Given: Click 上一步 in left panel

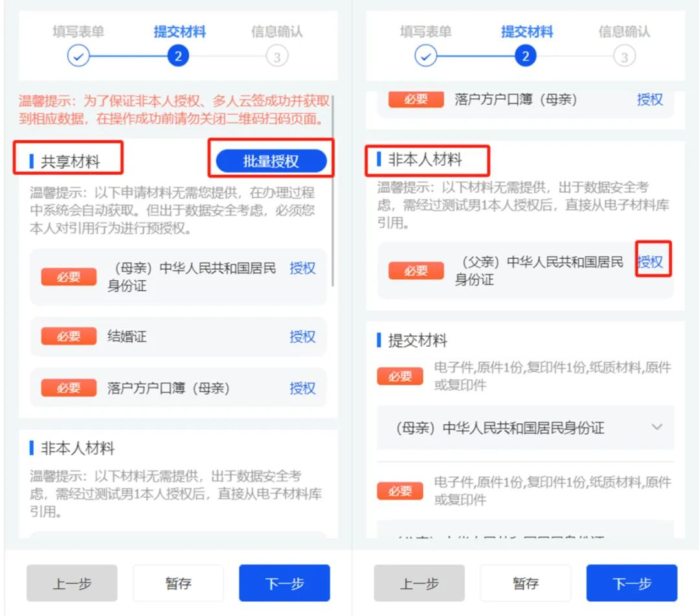Looking at the screenshot, I should [x=72, y=583].
